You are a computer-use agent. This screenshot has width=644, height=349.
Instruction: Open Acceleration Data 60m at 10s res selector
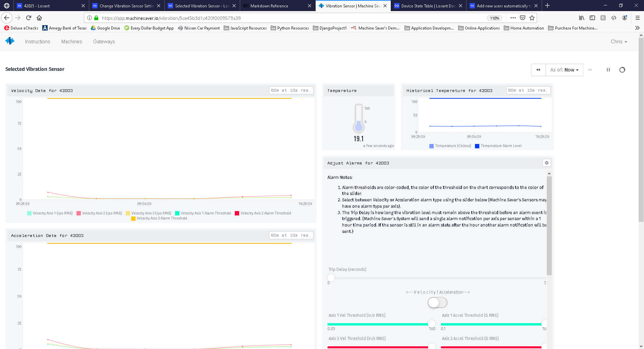point(291,235)
